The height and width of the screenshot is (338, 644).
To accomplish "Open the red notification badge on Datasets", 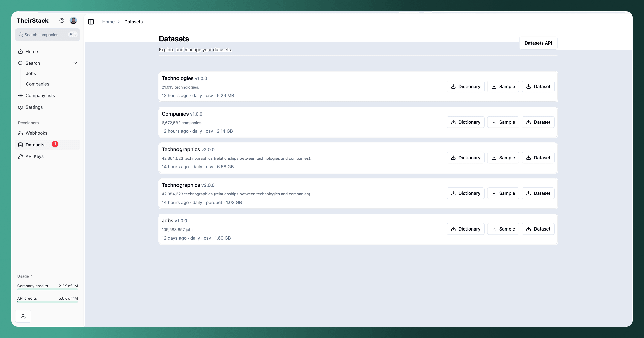I will (55, 144).
